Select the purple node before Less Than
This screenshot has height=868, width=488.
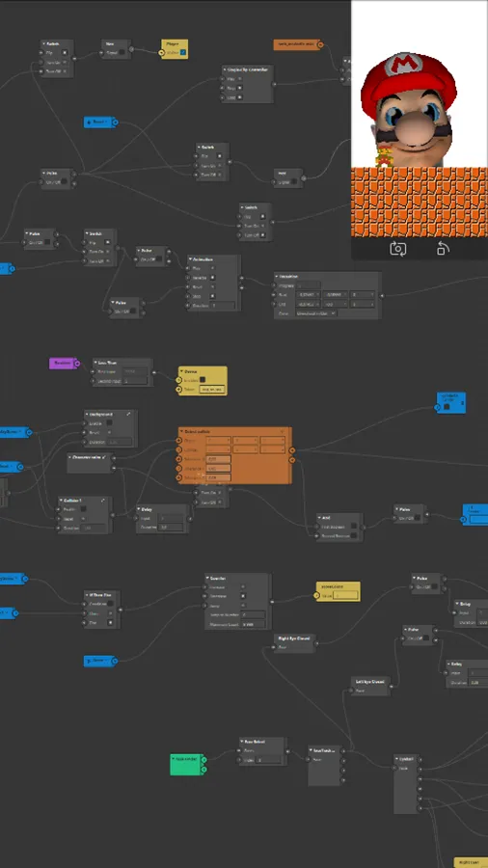coord(65,364)
